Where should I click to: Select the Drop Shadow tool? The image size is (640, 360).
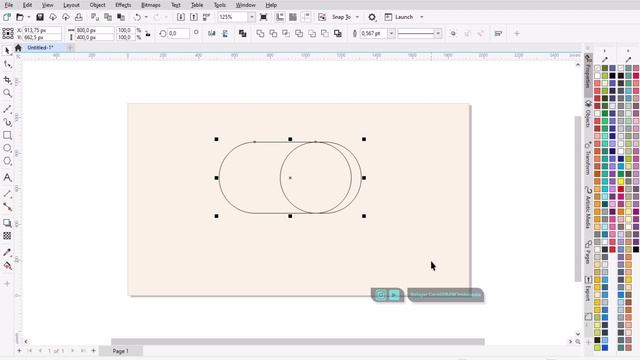click(7, 223)
